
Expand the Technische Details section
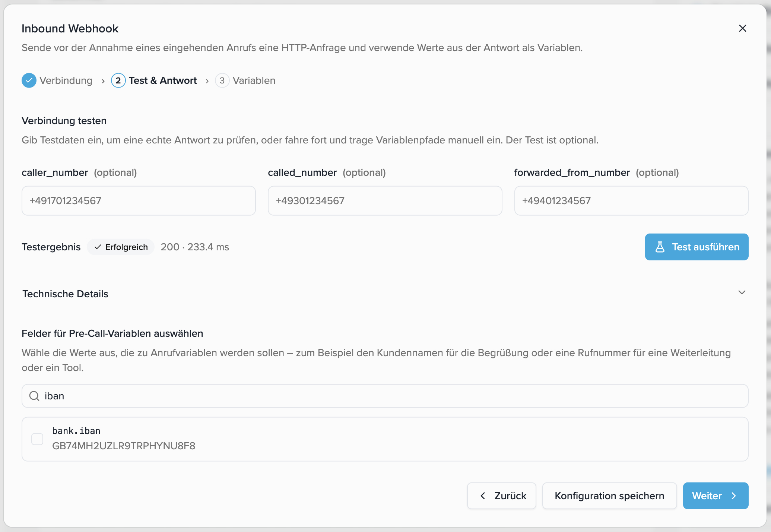pos(385,294)
